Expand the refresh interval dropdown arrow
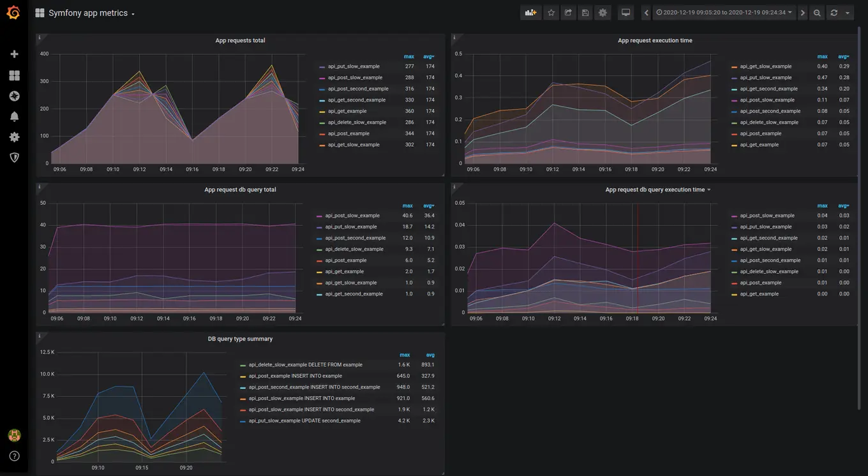The image size is (868, 476). 848,13
